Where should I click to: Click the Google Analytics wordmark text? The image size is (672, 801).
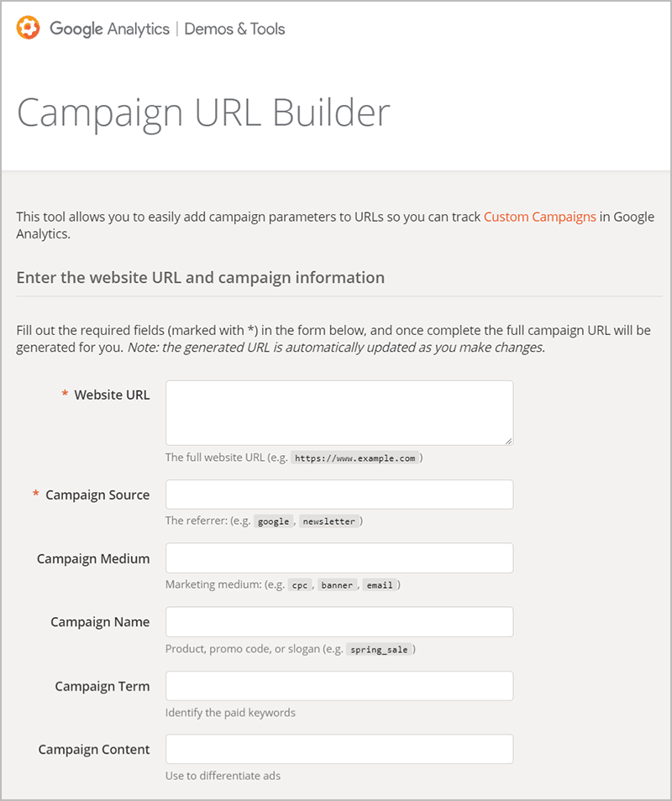tap(109, 29)
